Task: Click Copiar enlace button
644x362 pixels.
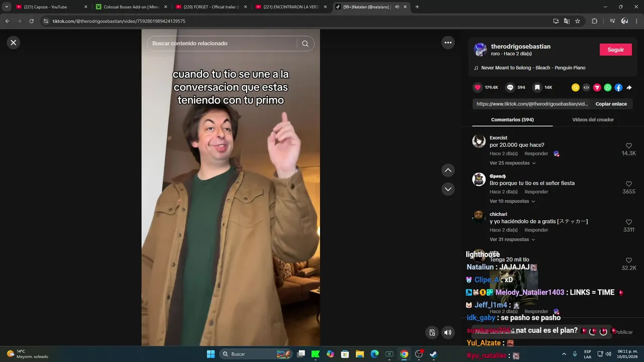Action: [611, 104]
